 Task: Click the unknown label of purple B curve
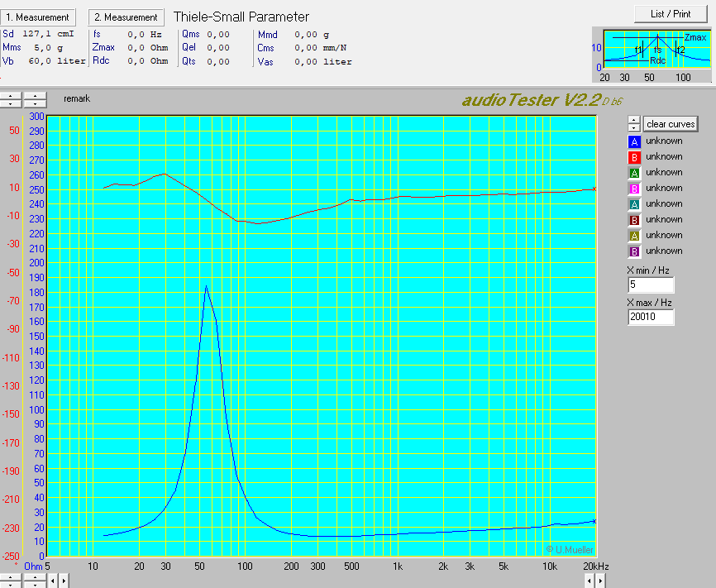664,251
